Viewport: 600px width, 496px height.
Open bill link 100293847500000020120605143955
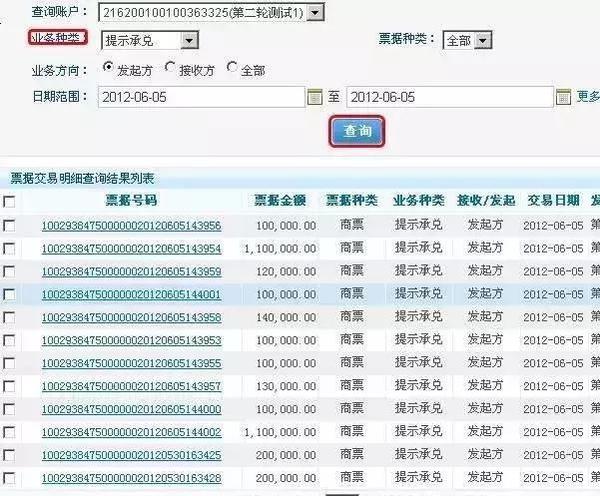131,363
